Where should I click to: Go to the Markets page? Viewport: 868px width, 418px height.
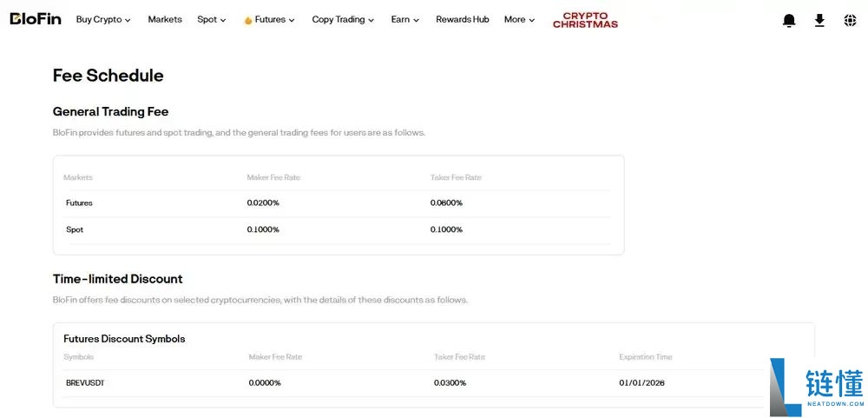pyautogui.click(x=165, y=19)
